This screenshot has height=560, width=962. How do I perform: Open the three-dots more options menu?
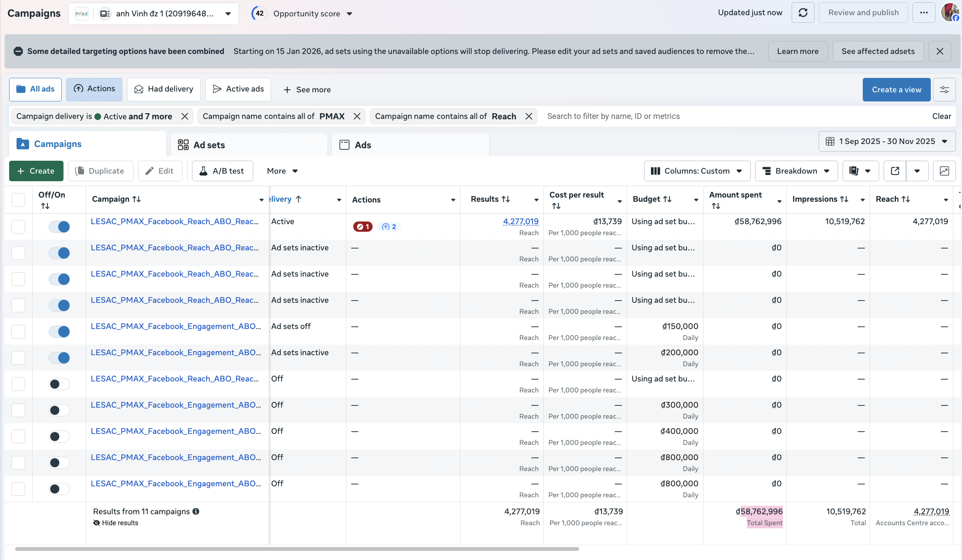point(924,13)
